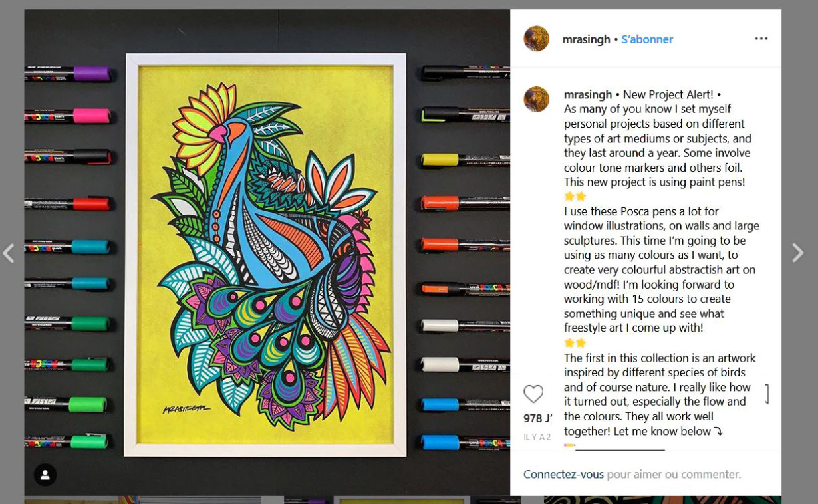
Task: Open mrasingh avatar in post header
Action: point(537,39)
